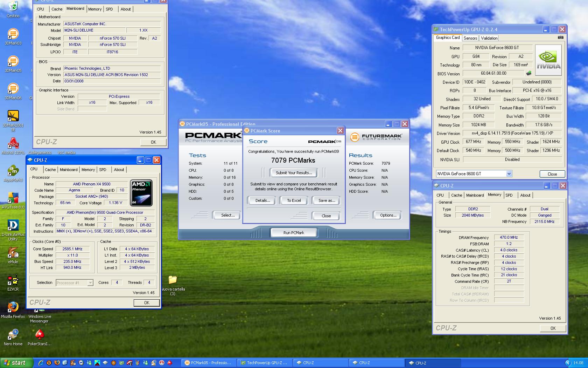
Task: Open EZVCR desktop shortcut
Action: click(13, 282)
